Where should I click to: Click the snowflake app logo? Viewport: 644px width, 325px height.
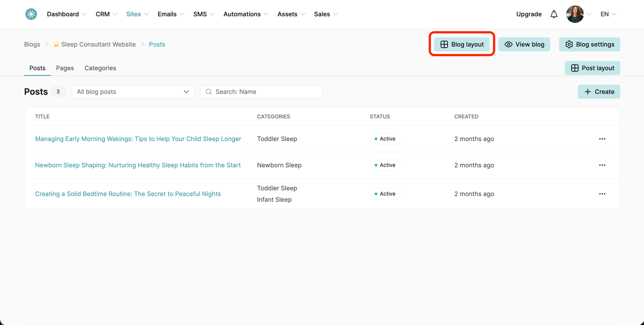click(x=31, y=14)
